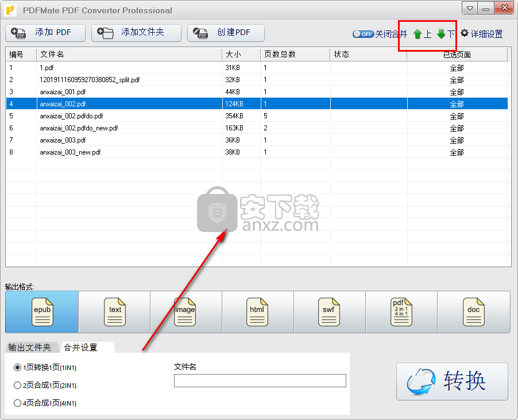The height and width of the screenshot is (420, 518).
Task: Click the Create PDF (创建PDF) button
Action: click(226, 33)
